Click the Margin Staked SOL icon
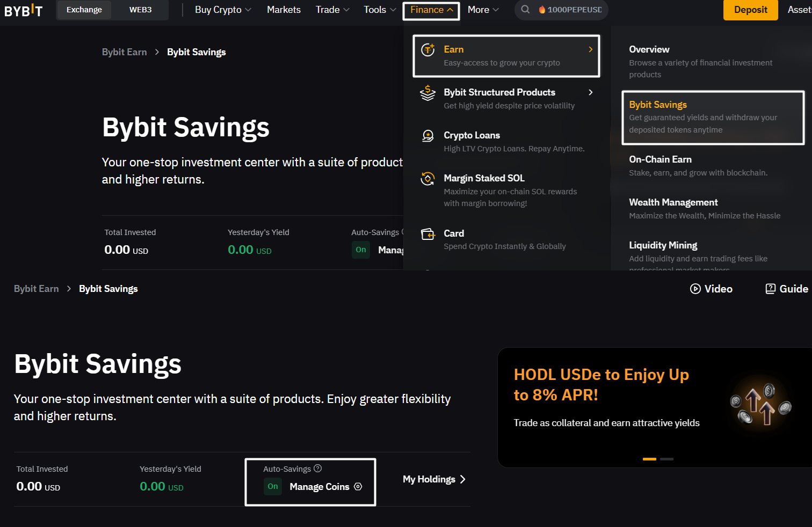This screenshot has height=527, width=812. [427, 179]
